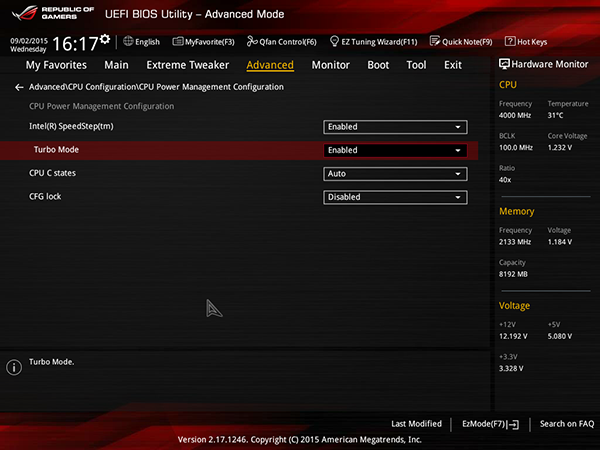The width and height of the screenshot is (600, 450).
Task: Click the +3.3V reading 3.328 V
Action: [x=511, y=368]
